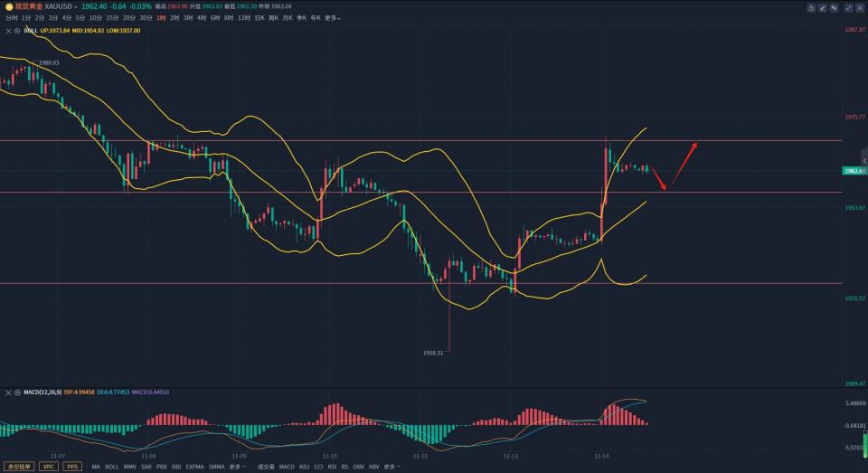Apply the EXPMA main indicator
Viewport: 868px width, 473px height.
click(194, 467)
